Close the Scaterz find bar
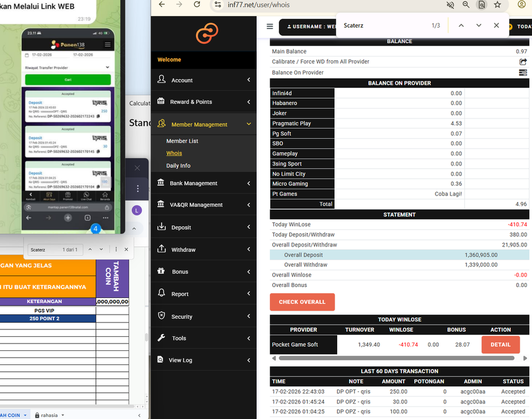The height and width of the screenshot is (419, 532). click(x=496, y=26)
